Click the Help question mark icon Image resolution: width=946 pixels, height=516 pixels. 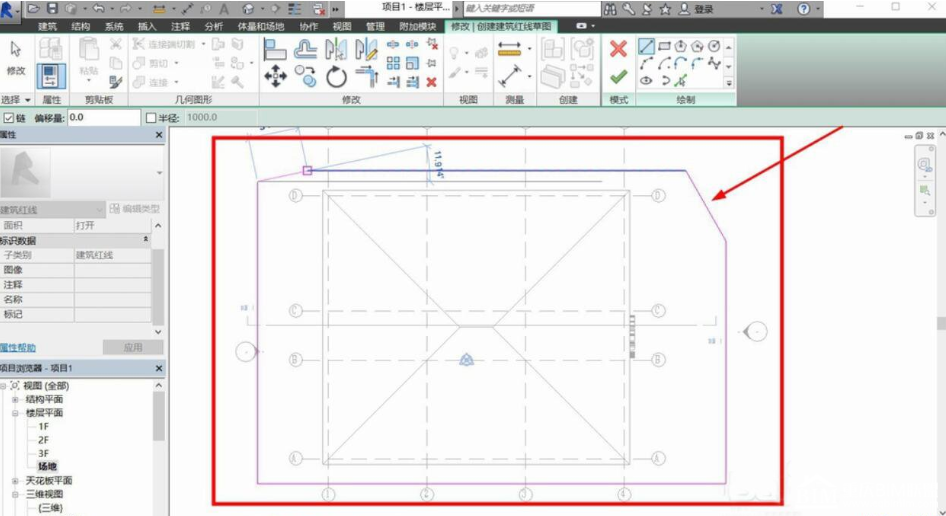804,8
